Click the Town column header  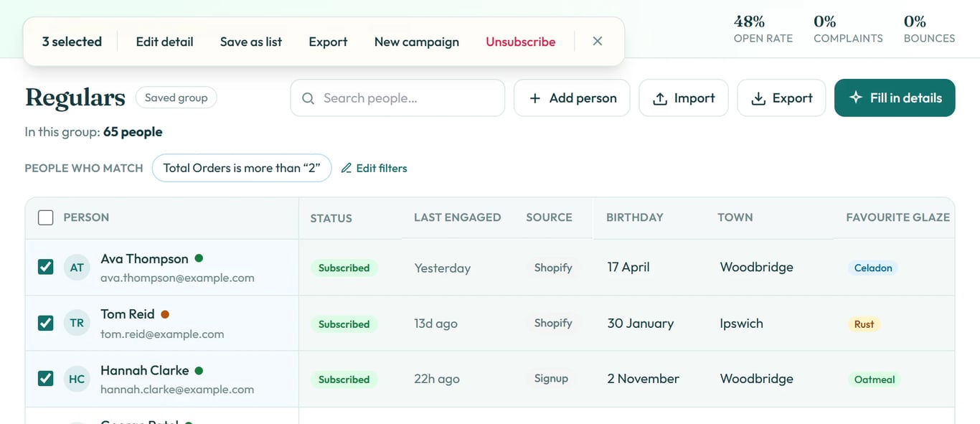(735, 217)
